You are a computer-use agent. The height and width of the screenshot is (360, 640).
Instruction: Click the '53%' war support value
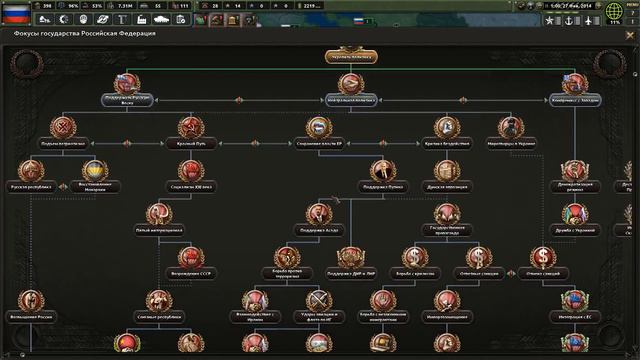[97, 6]
